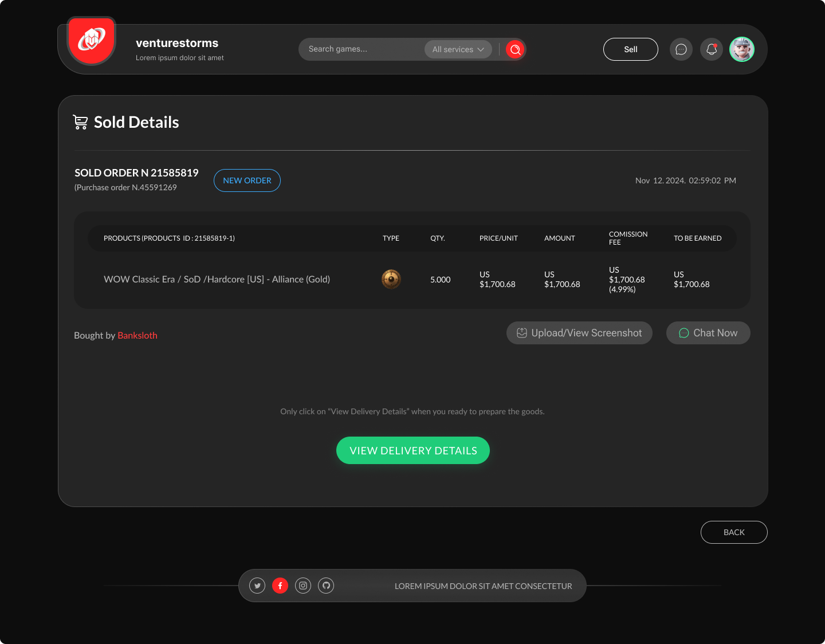Click the NEW ORDER status badge
Viewport: 825px width, 644px height.
pyautogui.click(x=247, y=180)
